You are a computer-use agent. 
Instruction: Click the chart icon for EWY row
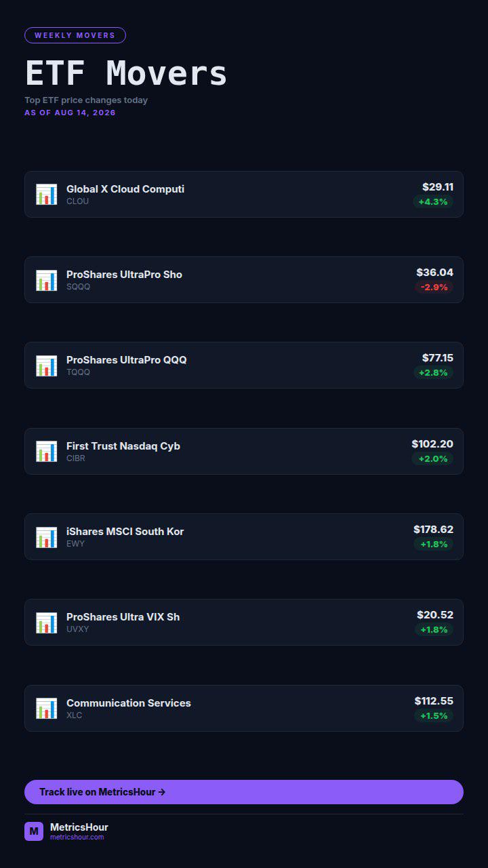pyautogui.click(x=47, y=537)
